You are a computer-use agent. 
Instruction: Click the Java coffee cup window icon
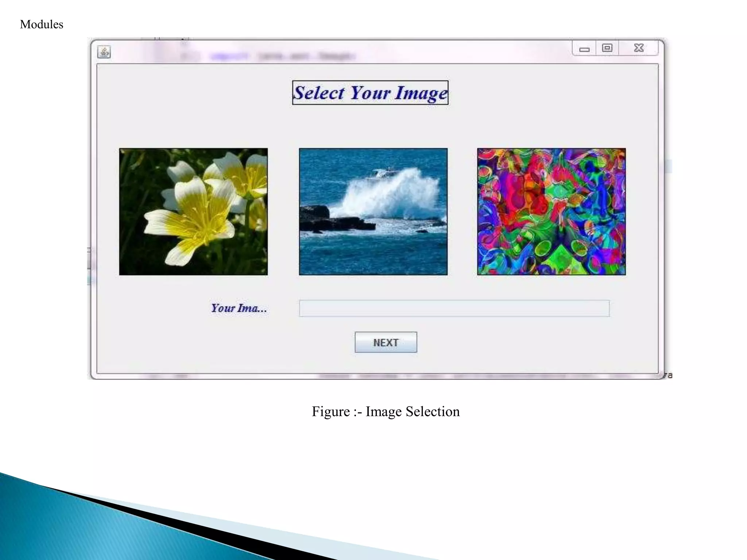[x=104, y=52]
